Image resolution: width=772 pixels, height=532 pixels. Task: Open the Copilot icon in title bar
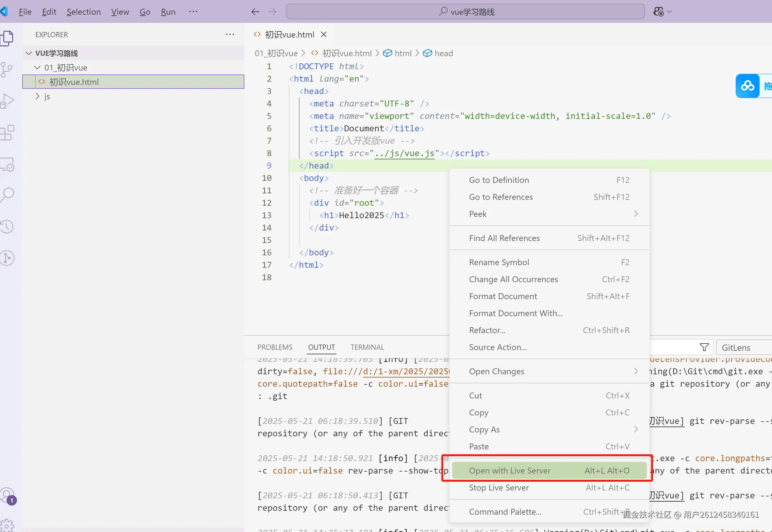pos(659,12)
